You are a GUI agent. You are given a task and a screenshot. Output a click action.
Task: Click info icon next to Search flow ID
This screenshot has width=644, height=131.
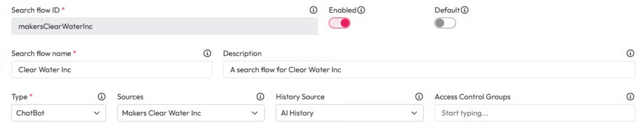[x=313, y=10]
